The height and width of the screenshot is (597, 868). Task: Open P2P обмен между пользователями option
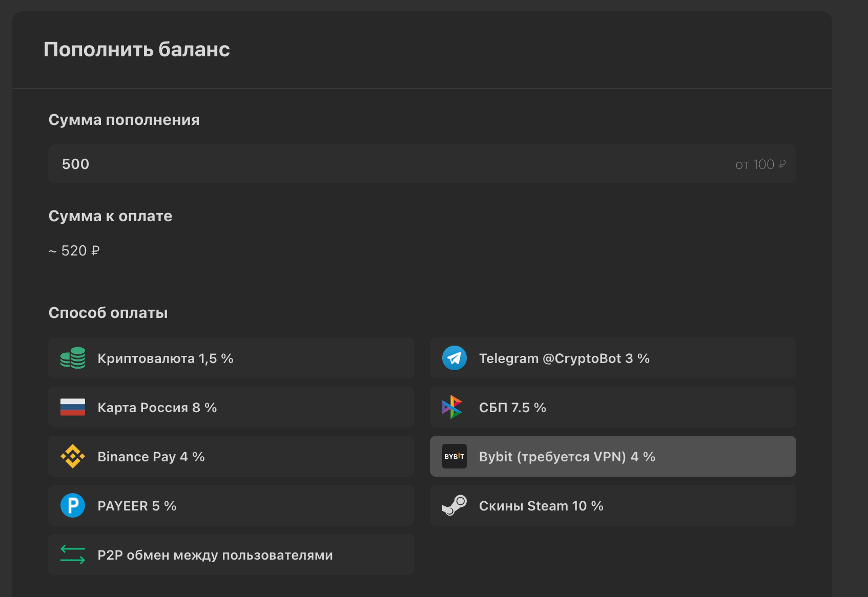231,555
